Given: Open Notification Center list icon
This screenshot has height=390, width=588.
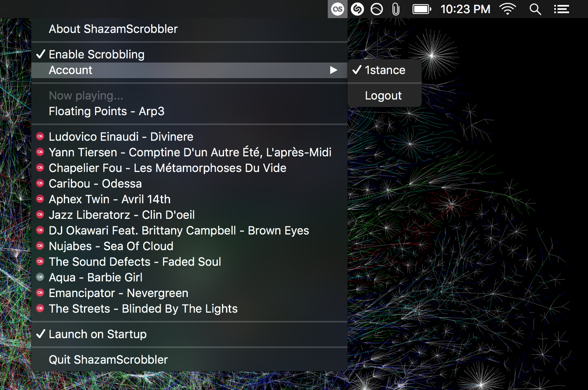Looking at the screenshot, I should pos(561,9).
